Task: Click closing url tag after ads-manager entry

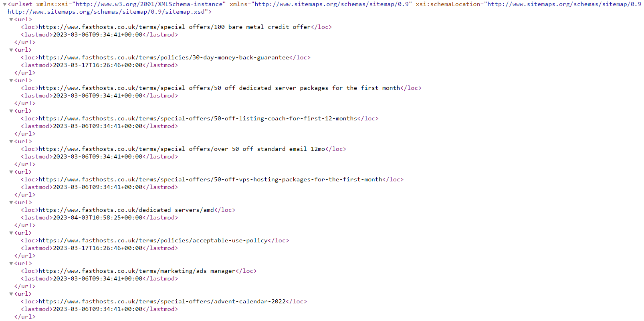Action: click(25, 286)
